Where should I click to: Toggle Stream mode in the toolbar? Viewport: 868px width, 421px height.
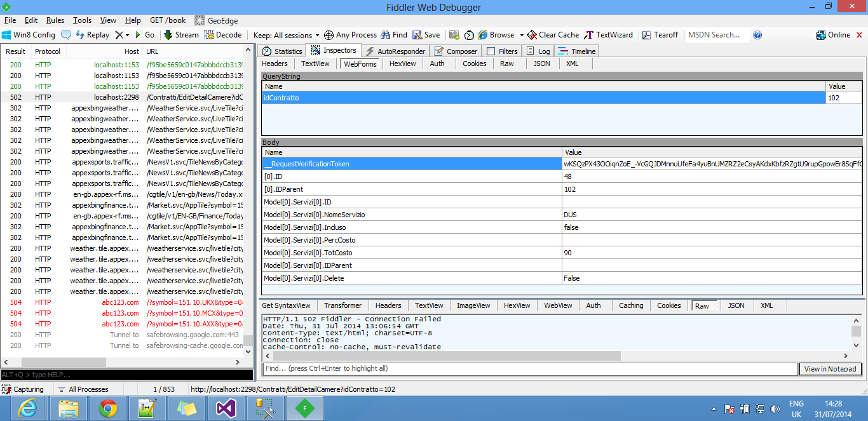(x=181, y=35)
